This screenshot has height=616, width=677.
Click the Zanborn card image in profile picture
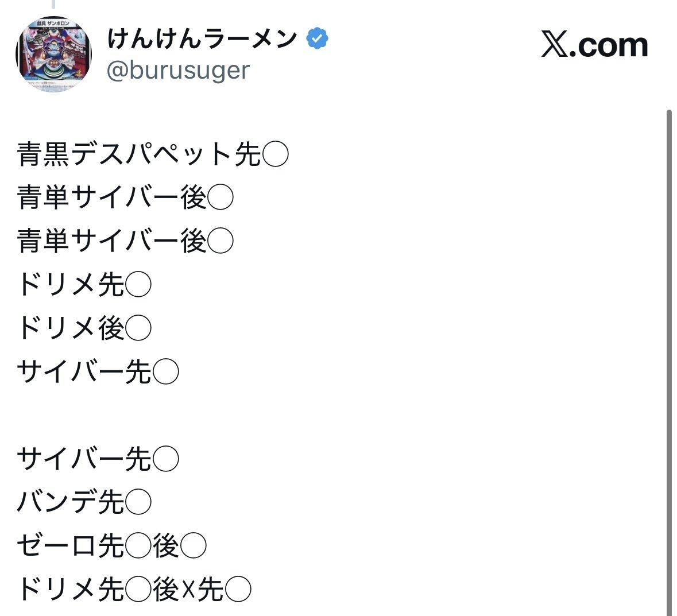(x=53, y=53)
